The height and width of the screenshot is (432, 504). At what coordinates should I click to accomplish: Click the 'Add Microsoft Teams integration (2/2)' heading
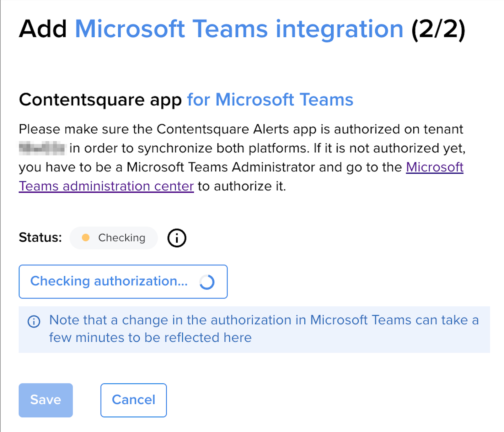click(x=242, y=29)
